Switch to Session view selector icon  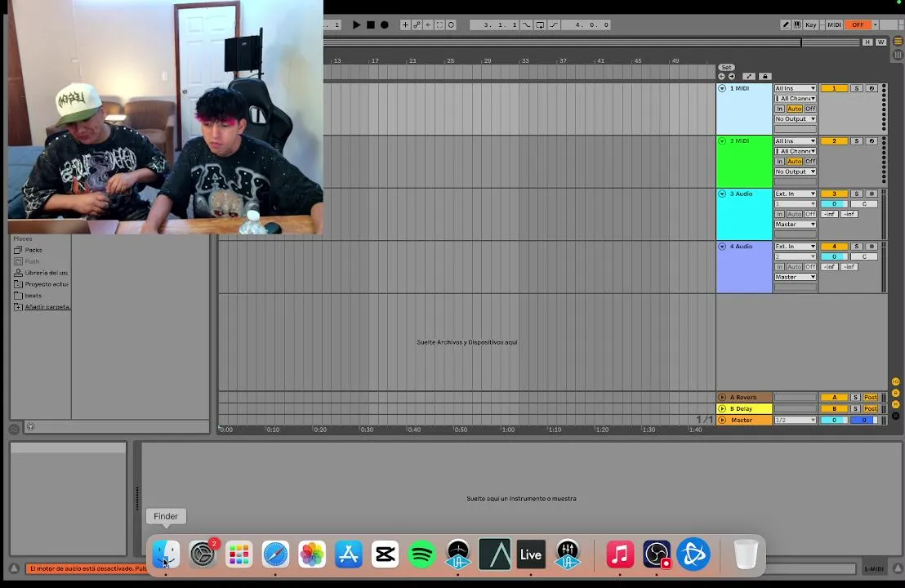pos(898,55)
